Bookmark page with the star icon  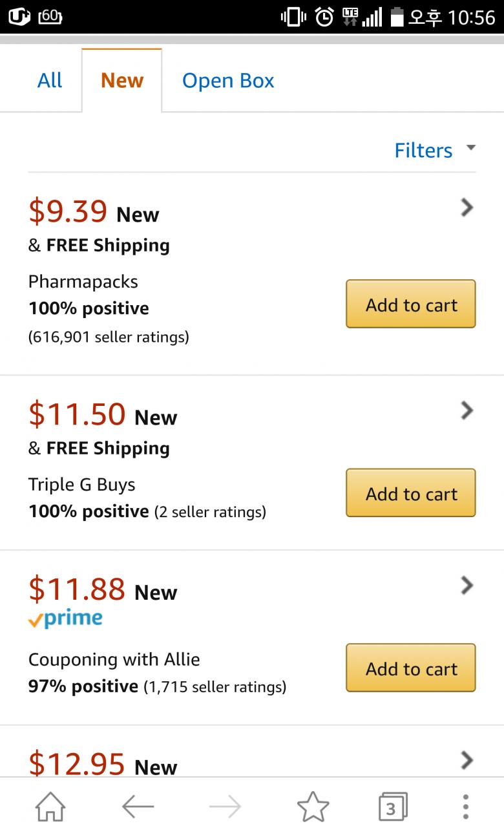pyautogui.click(x=313, y=807)
